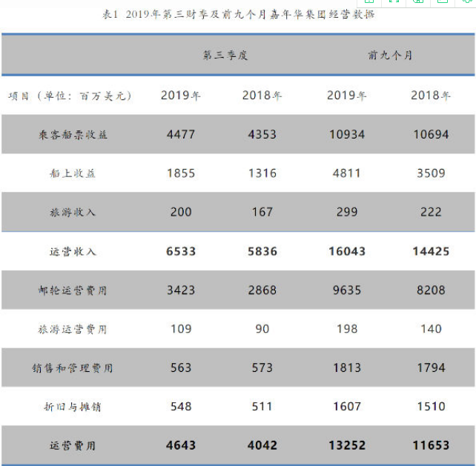Click the bold total 11653
Screen dimensions: 476x466
[x=431, y=446]
